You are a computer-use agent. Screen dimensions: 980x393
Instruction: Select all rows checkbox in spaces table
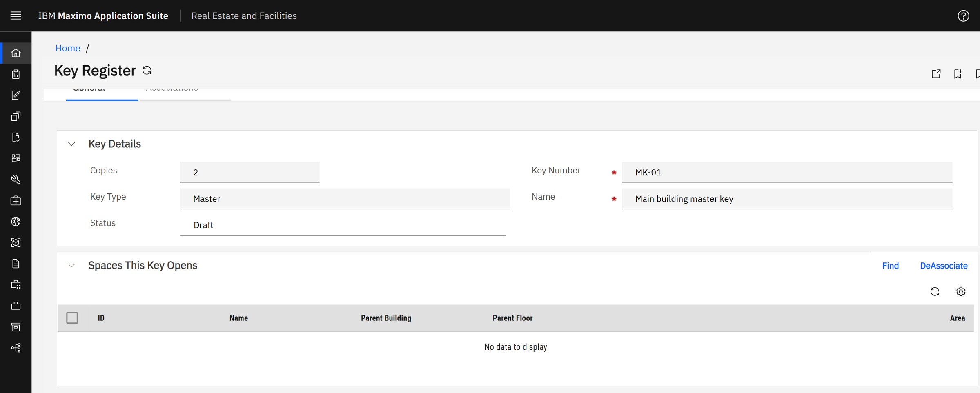point(72,318)
